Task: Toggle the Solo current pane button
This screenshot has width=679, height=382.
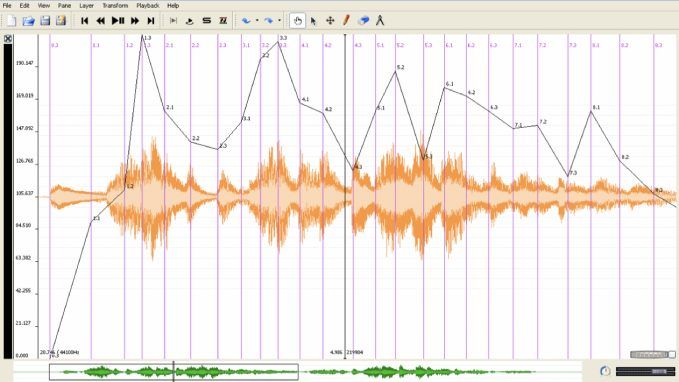Action: [207, 20]
